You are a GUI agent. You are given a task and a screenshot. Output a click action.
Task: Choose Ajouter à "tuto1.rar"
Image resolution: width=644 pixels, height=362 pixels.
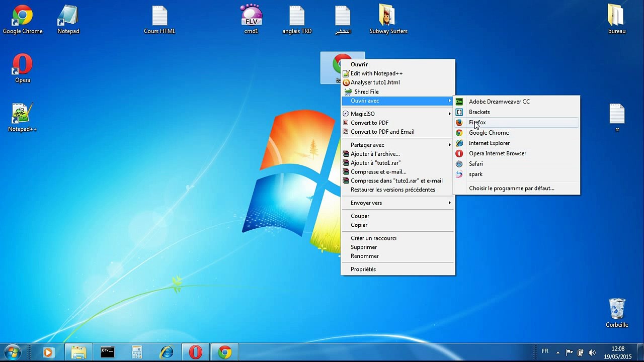point(397,163)
